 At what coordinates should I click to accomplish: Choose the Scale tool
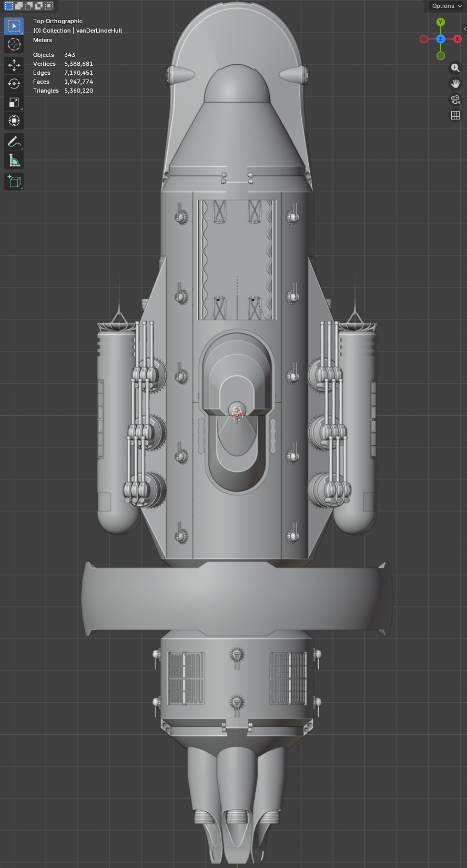tap(14, 102)
